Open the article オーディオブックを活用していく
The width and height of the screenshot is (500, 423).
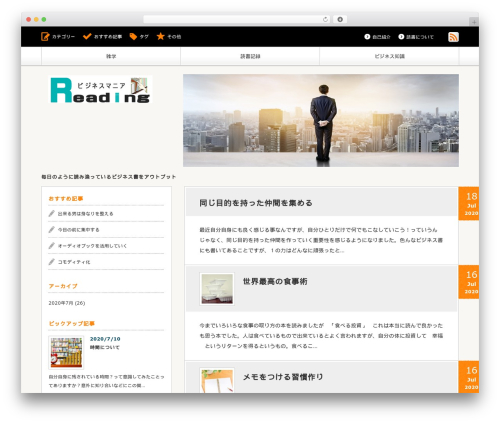pyautogui.click(x=92, y=246)
